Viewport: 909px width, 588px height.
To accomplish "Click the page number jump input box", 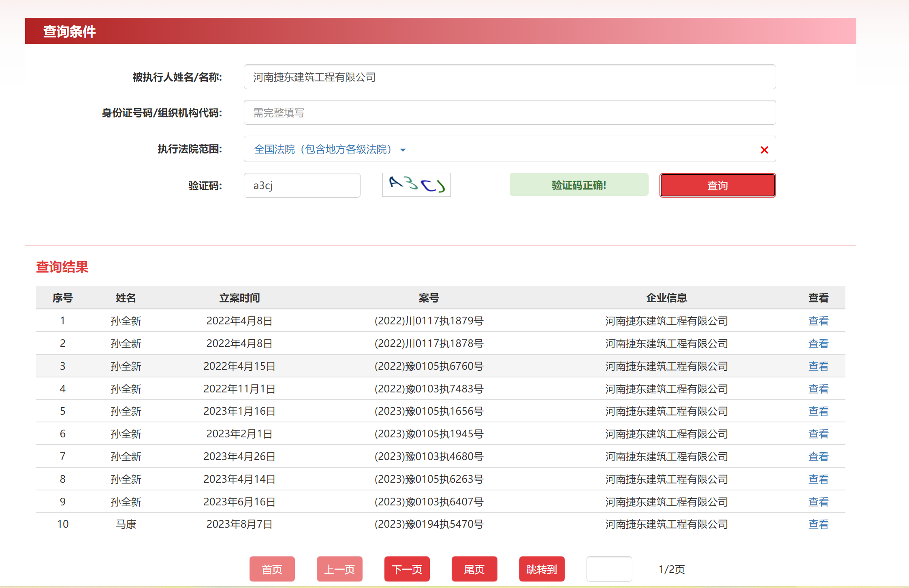I will [x=609, y=569].
